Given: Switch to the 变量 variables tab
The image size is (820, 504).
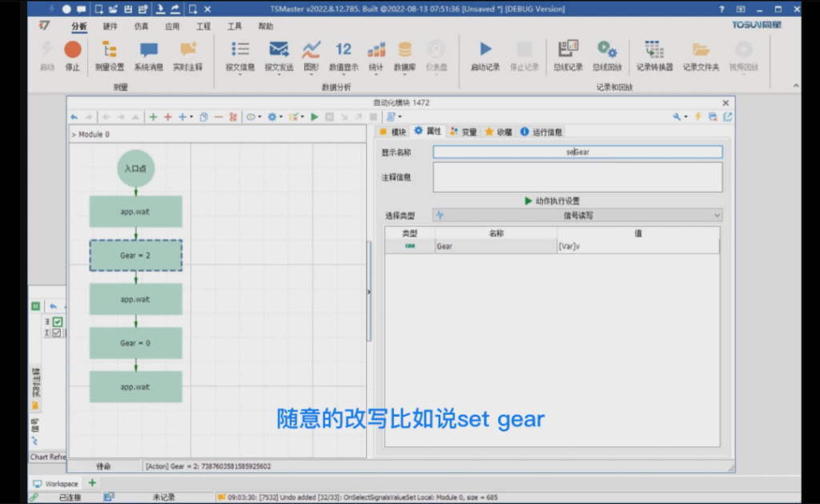Looking at the screenshot, I should (464, 132).
